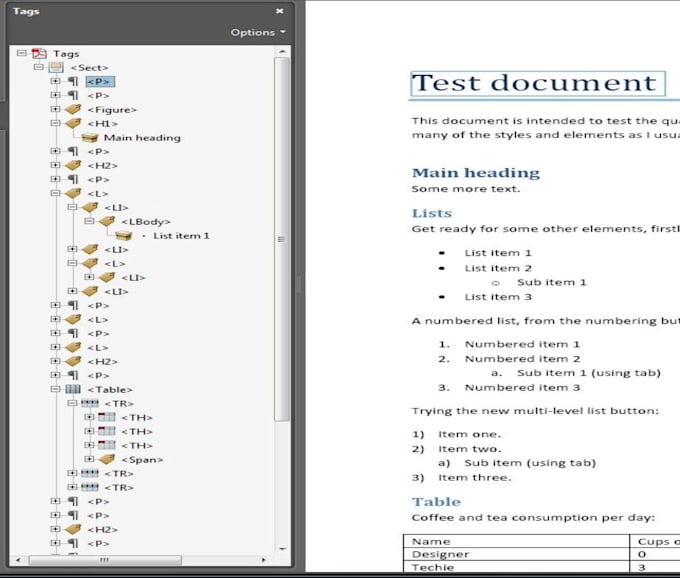Click the <H1> tag icon
The image size is (680, 578).
tap(73, 123)
